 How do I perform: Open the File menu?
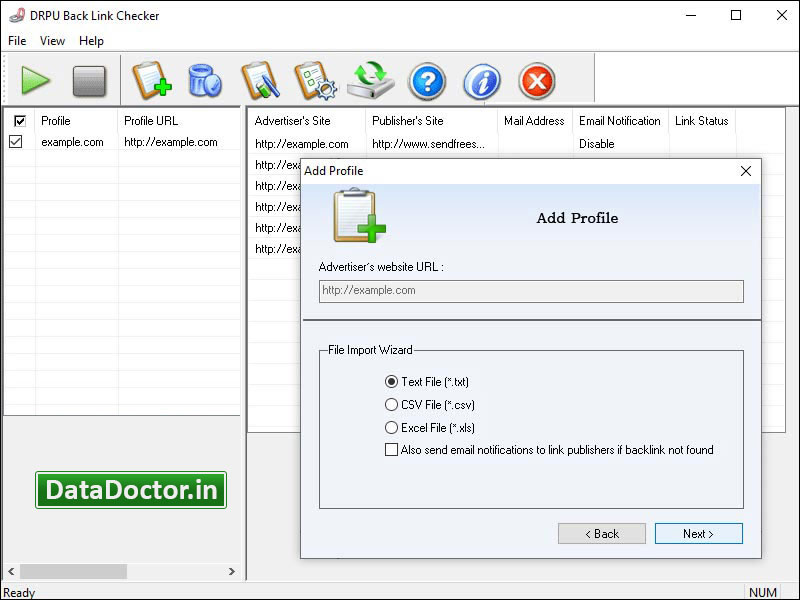pyautogui.click(x=16, y=41)
